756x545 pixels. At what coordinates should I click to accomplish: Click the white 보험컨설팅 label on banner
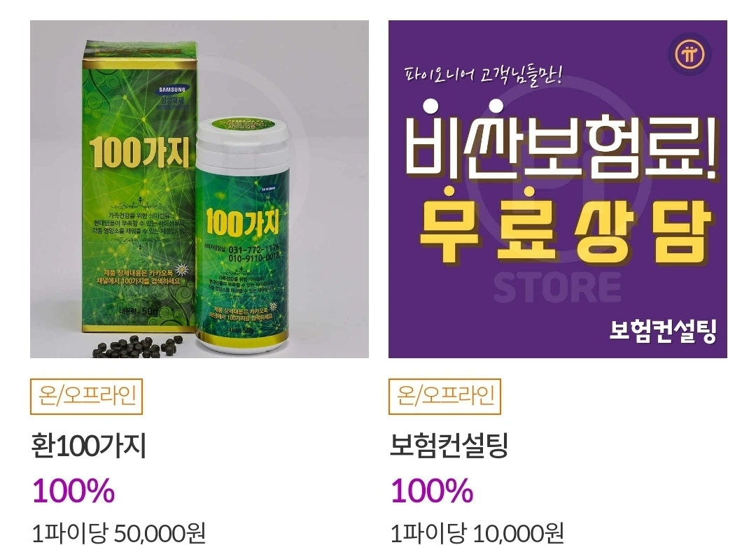[x=663, y=330]
